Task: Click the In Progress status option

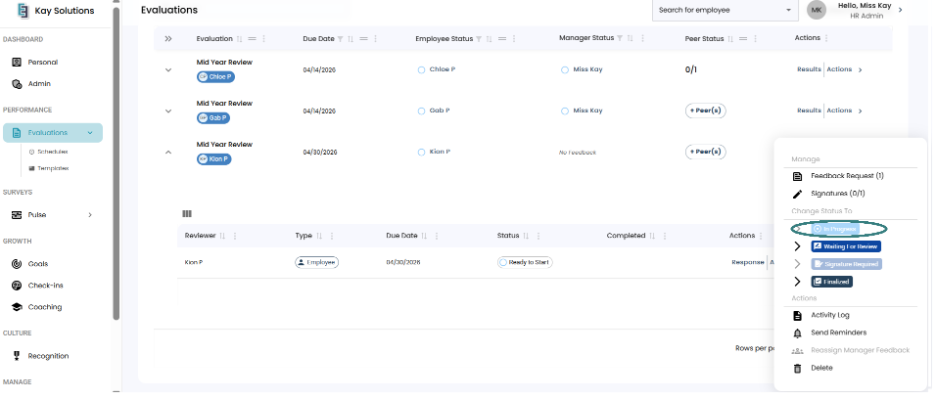Action: [x=835, y=229]
